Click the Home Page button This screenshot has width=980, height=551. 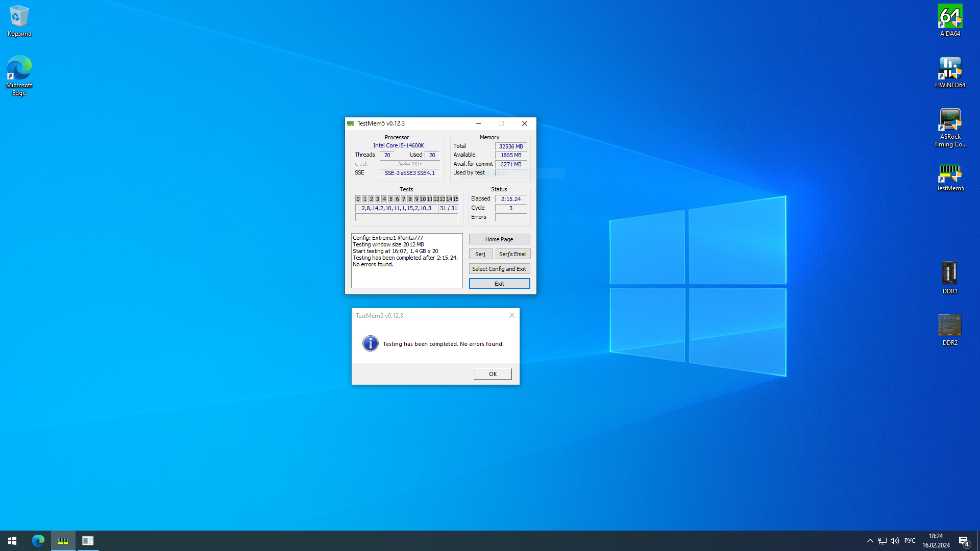tap(499, 239)
